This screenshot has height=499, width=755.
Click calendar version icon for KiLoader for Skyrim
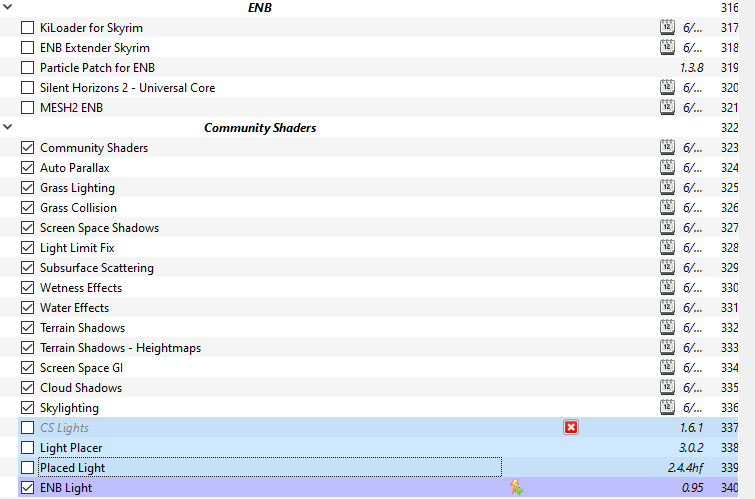click(667, 27)
